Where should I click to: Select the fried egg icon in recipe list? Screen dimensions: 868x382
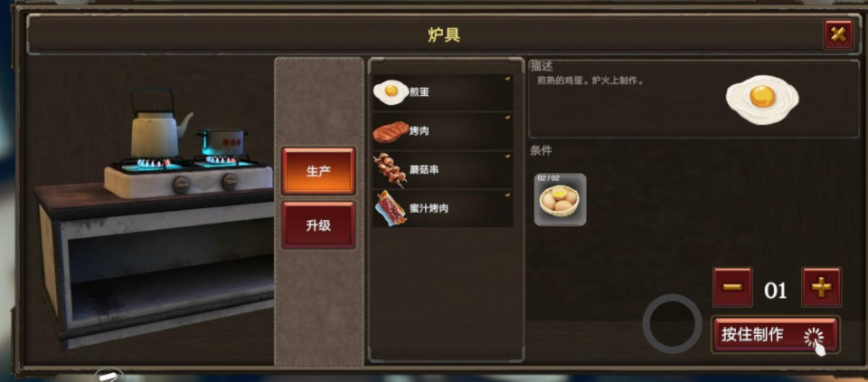(x=392, y=92)
